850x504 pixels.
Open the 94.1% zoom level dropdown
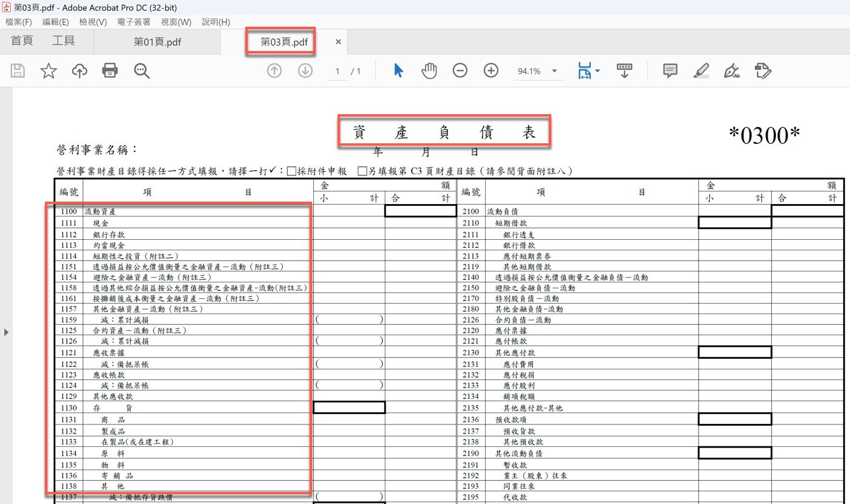click(554, 71)
